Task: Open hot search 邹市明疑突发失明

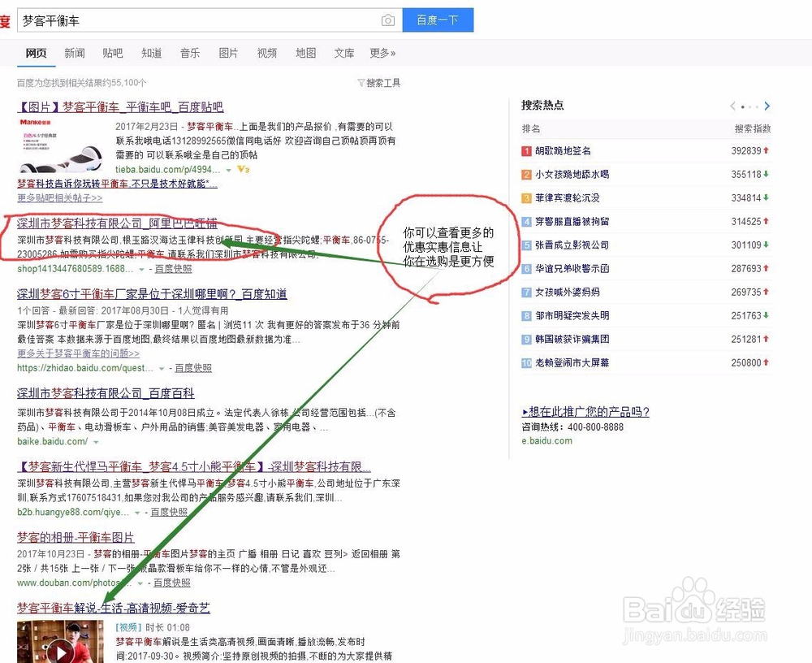Action: click(572, 316)
